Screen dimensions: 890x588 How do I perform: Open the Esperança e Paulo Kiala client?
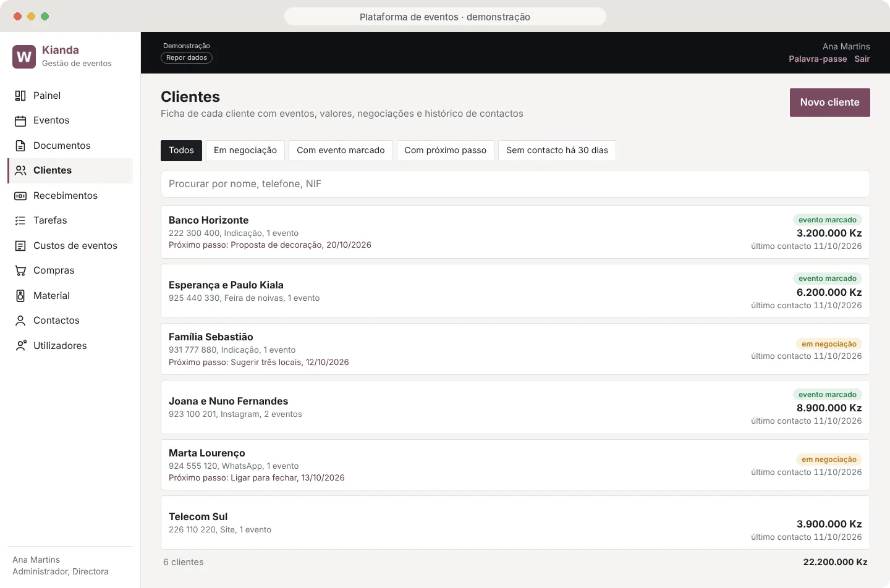(226, 285)
